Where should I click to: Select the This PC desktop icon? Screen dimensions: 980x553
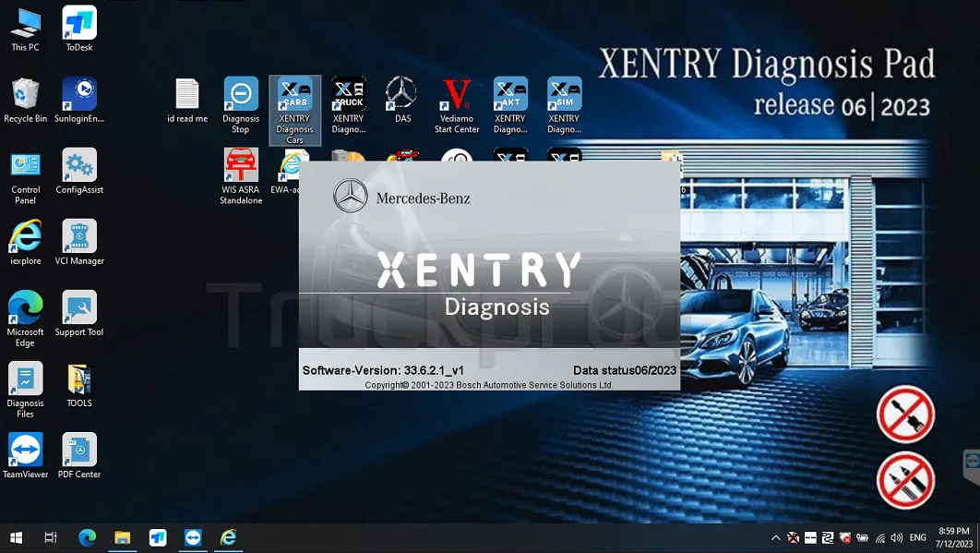pyautogui.click(x=26, y=29)
